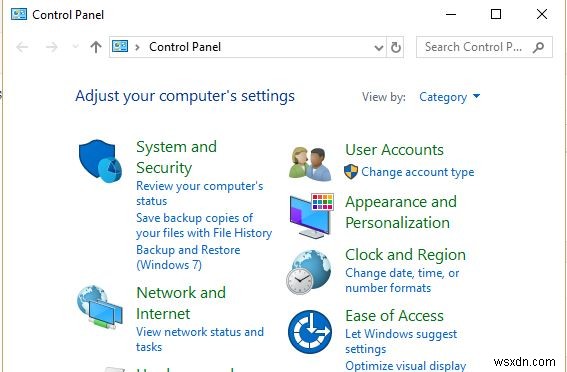Click the Network and Internet globe icon
This screenshot has width=567, height=372.
click(x=100, y=307)
